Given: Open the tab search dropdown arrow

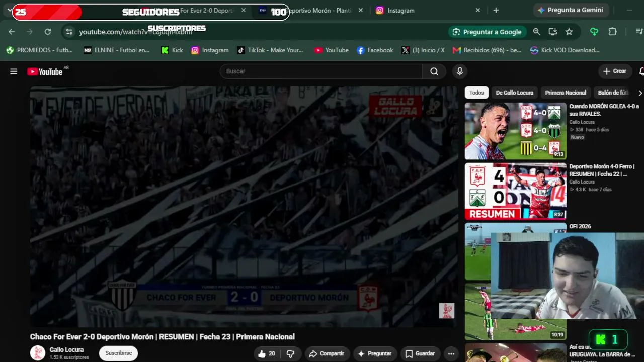Looking at the screenshot, I should point(10,10).
